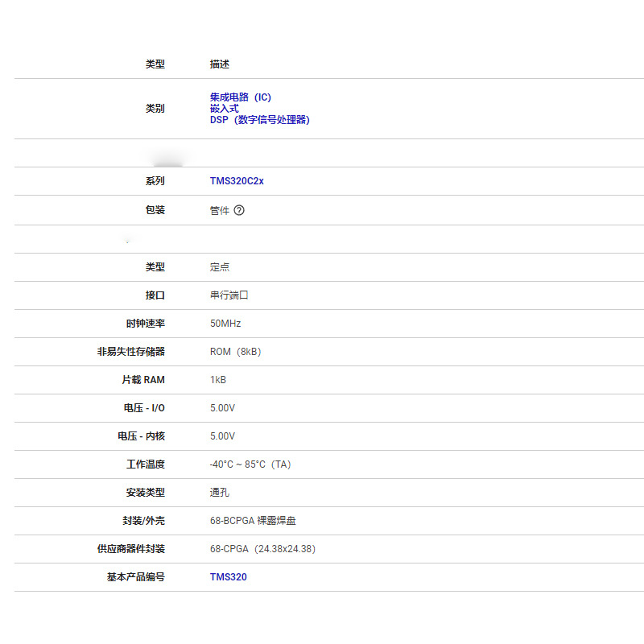Click the ROM (8kB) memory value
The width and height of the screenshot is (644, 644).
[x=236, y=352]
